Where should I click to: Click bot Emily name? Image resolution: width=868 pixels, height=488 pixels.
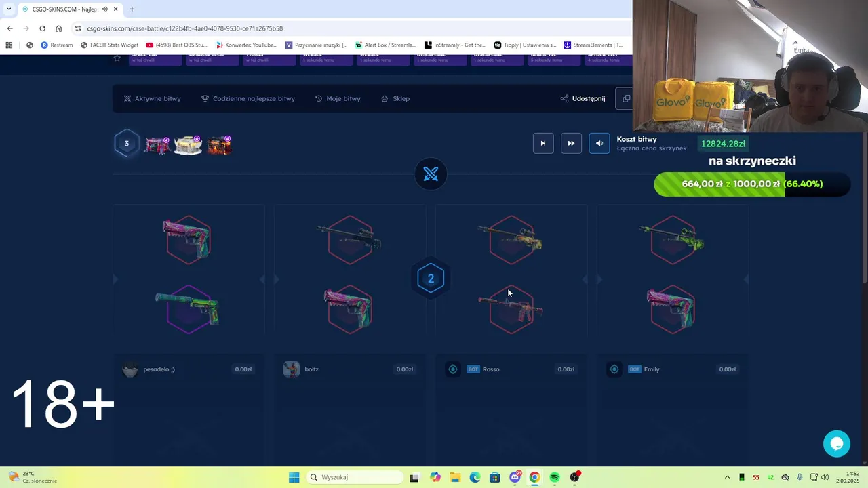[x=652, y=369]
